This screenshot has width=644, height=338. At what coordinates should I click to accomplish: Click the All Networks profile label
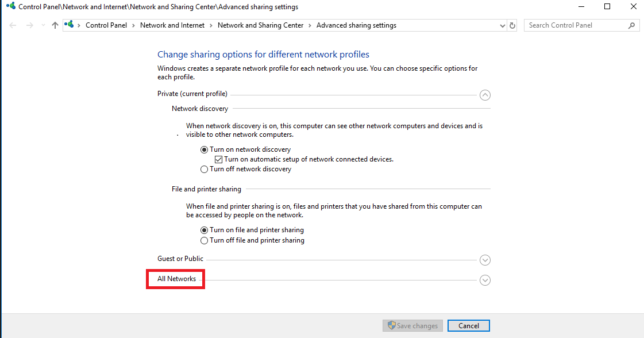pos(176,279)
